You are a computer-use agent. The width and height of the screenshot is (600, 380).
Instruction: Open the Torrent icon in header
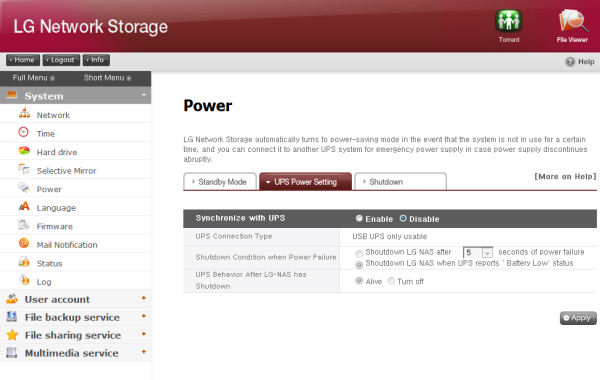click(508, 21)
